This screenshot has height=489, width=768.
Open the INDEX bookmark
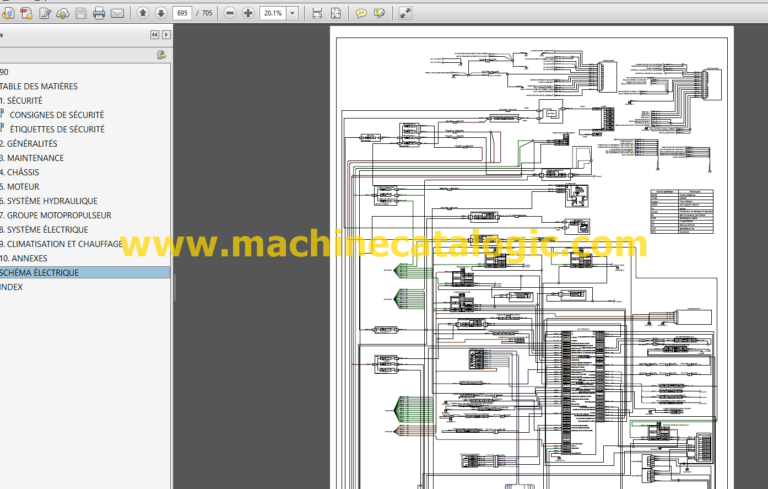click(12, 287)
